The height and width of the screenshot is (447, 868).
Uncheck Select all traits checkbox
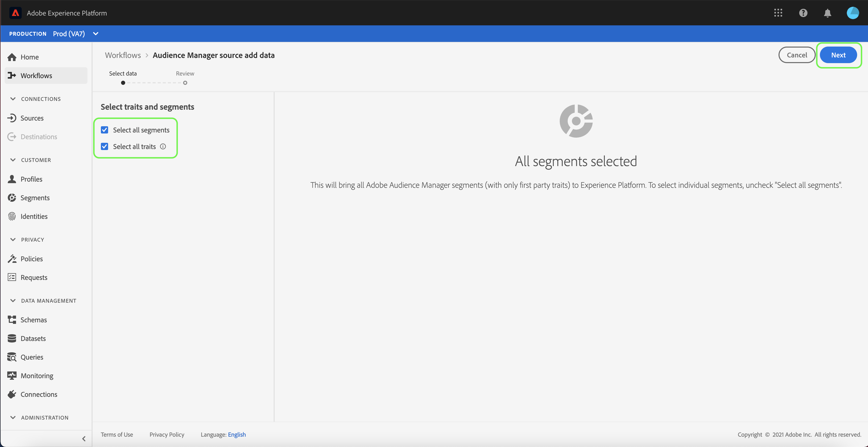104,146
